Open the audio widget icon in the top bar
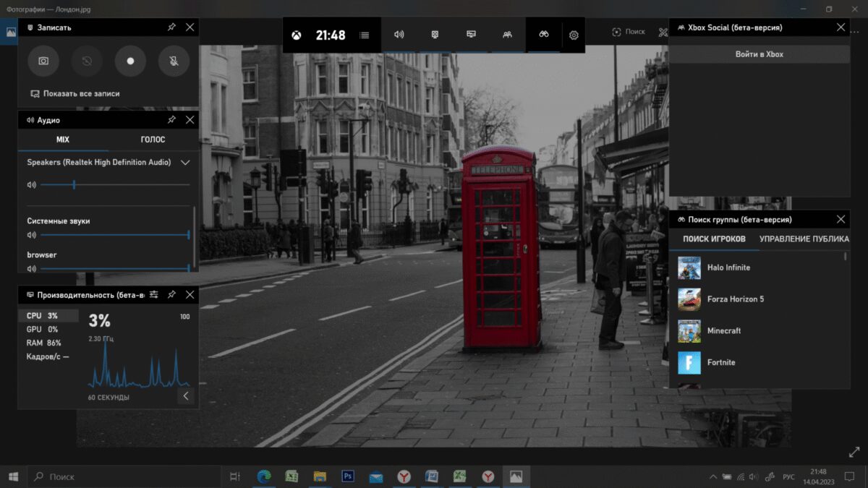 [399, 35]
